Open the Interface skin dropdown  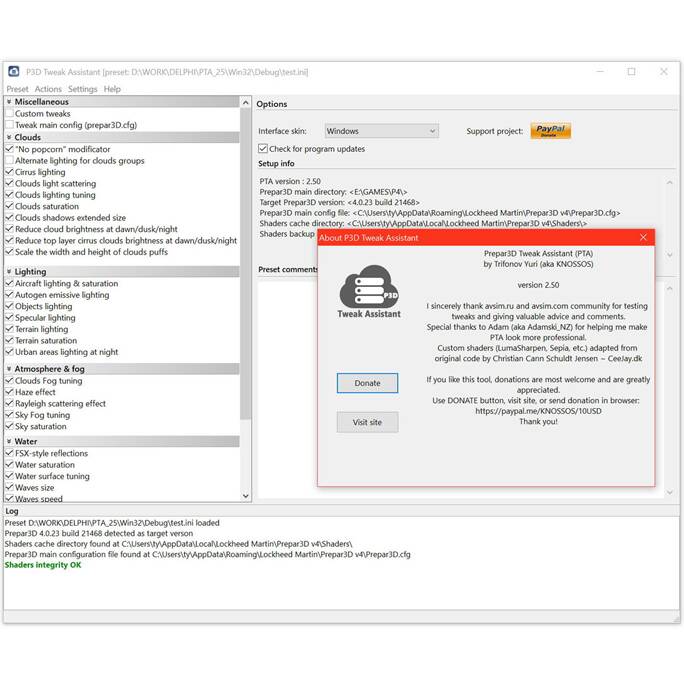(x=382, y=131)
